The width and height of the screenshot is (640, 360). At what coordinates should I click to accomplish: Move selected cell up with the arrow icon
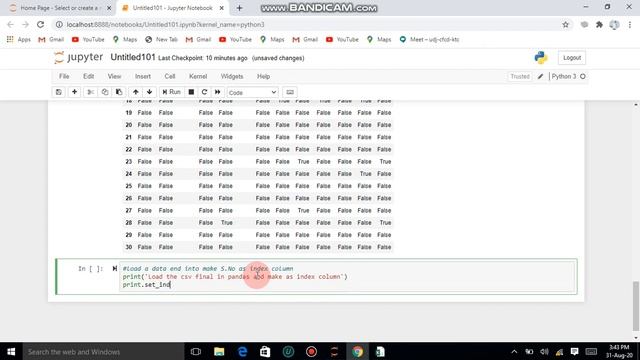pyautogui.click(x=136, y=92)
